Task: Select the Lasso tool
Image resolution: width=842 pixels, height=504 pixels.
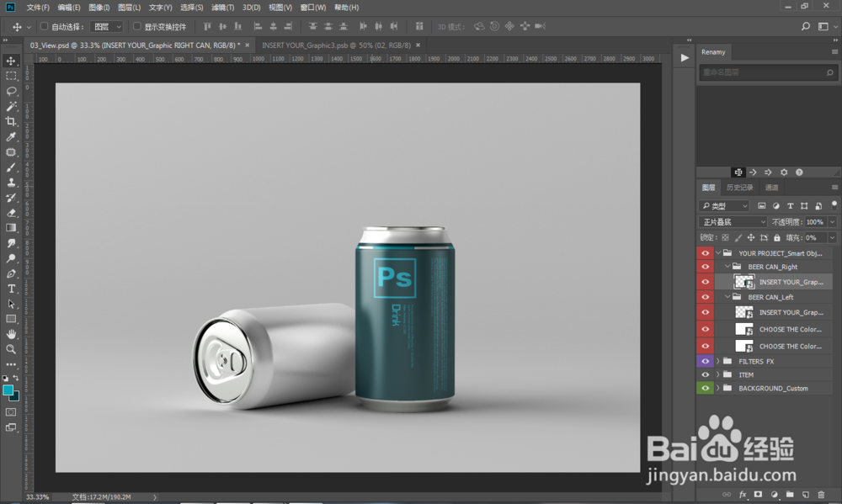Action: tap(11, 91)
